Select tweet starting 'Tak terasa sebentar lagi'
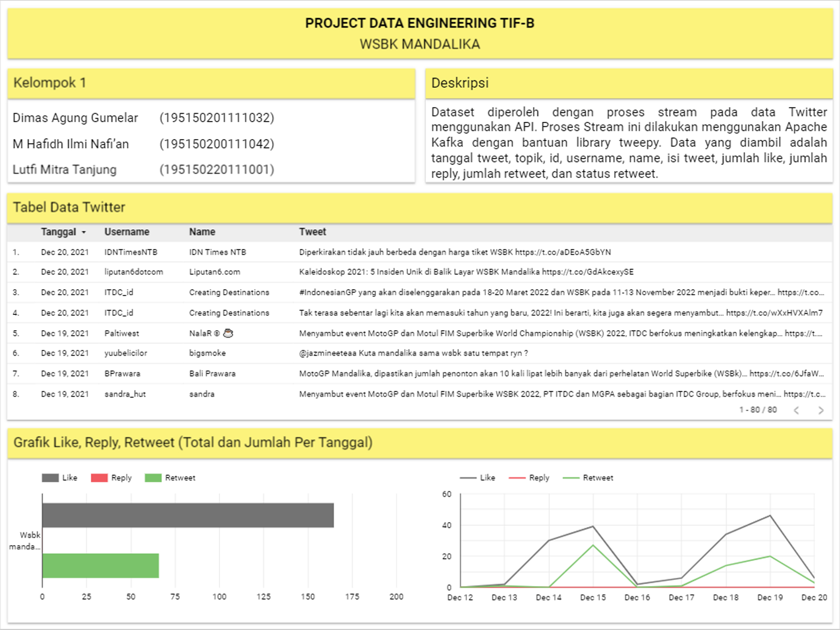Screen dimensions: 840x630 click(561, 313)
